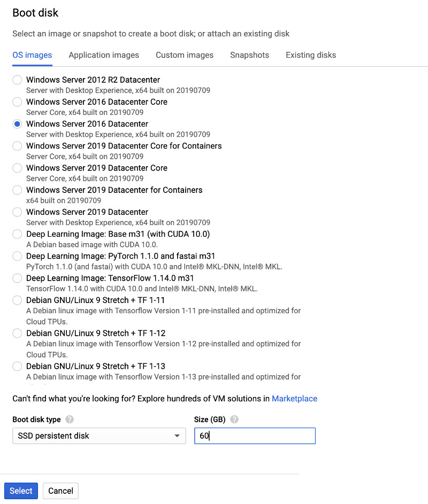
Task: Open the Boot disk type dropdown
Action: (99, 436)
